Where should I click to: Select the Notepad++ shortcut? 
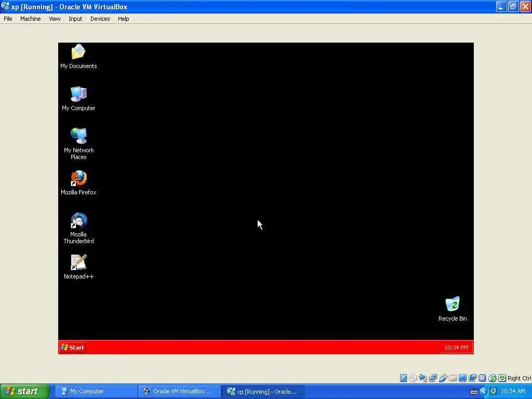[78, 267]
